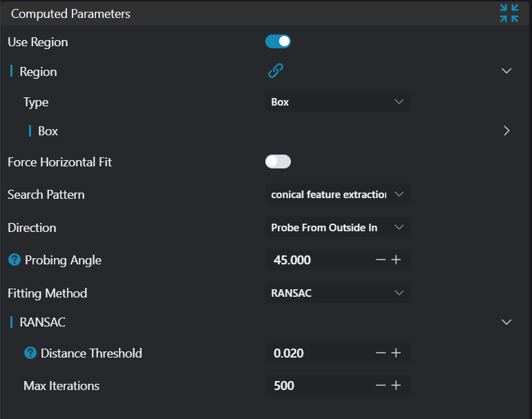Click the Probing Angle help icon

click(15, 260)
